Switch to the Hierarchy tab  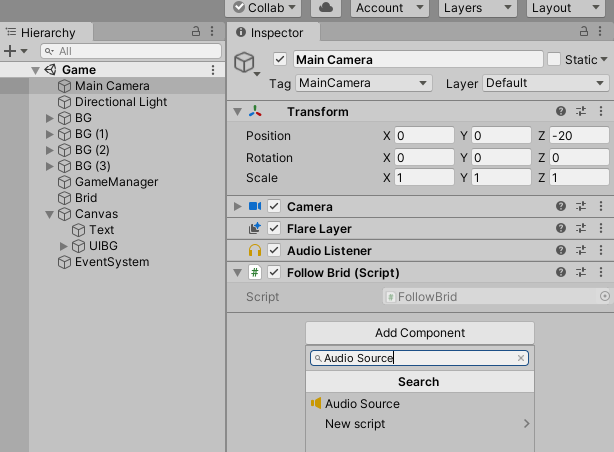click(x=46, y=33)
